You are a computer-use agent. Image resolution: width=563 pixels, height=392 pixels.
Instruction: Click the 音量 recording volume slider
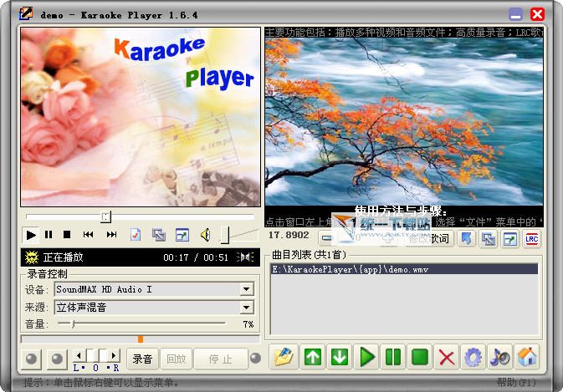pos(73,323)
